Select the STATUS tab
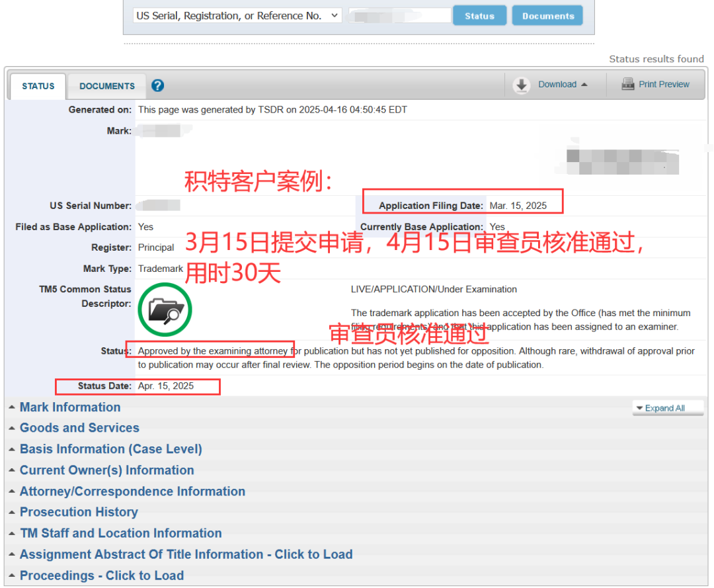The height and width of the screenshot is (588, 714). [38, 85]
